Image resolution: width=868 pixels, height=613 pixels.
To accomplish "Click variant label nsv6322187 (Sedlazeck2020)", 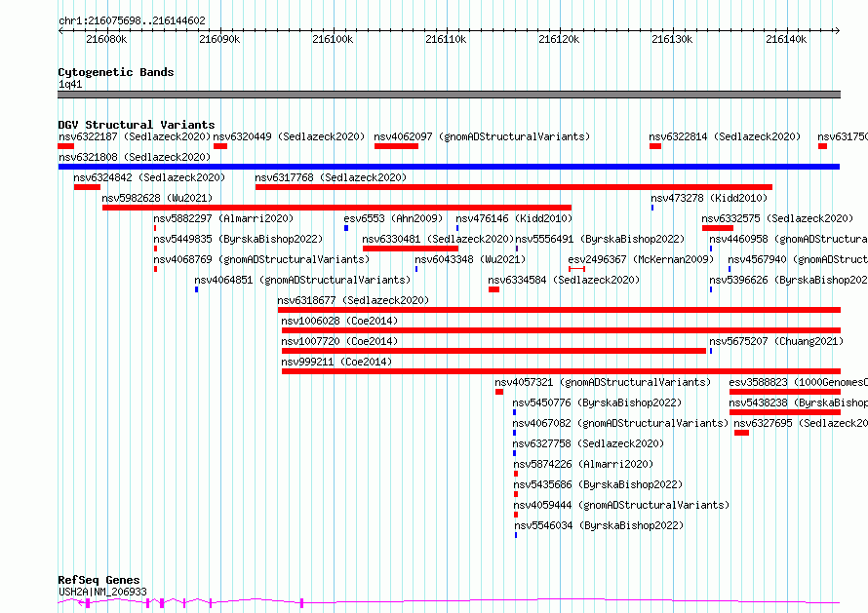I will (135, 136).
